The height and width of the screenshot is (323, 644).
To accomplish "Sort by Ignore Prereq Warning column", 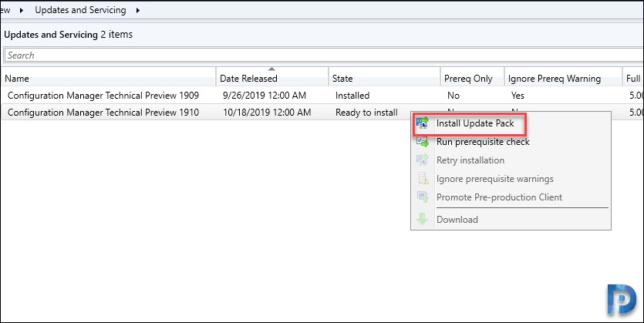I will coord(563,78).
